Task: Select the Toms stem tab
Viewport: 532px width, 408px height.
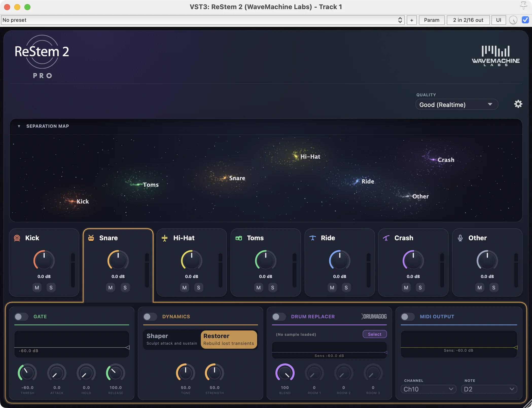Action: point(266,263)
